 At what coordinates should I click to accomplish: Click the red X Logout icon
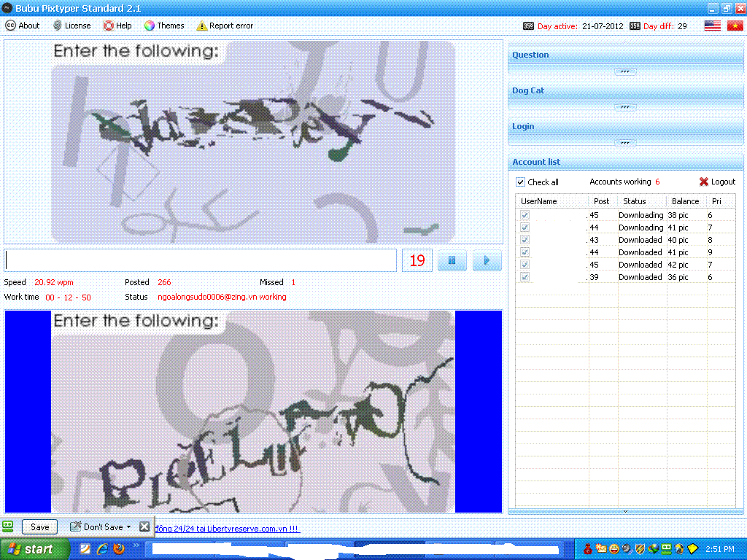click(x=704, y=182)
